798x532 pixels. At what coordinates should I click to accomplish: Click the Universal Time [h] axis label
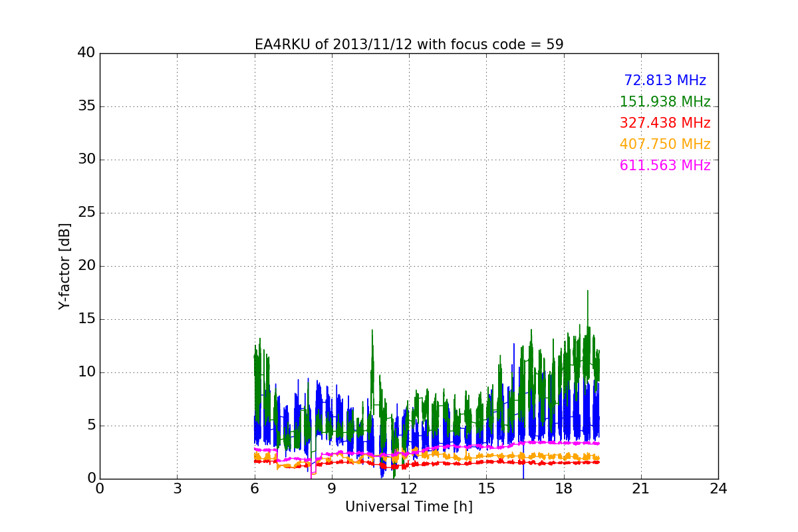(409, 507)
